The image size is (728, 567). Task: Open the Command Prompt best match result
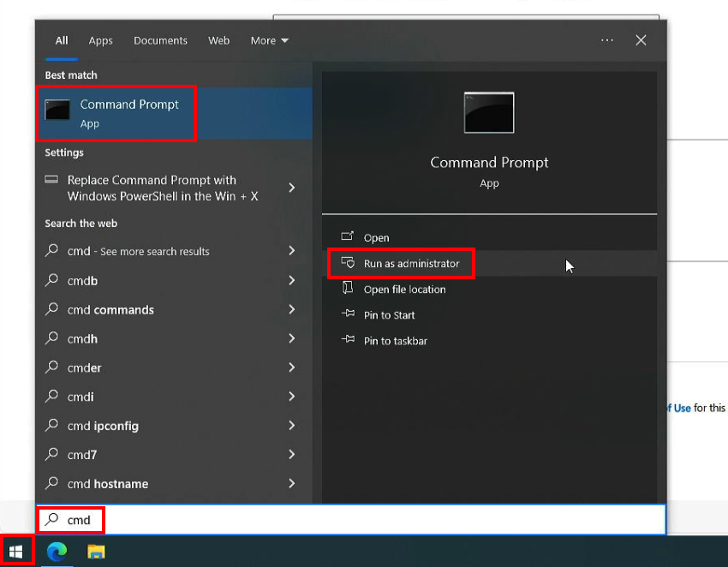pos(174,113)
